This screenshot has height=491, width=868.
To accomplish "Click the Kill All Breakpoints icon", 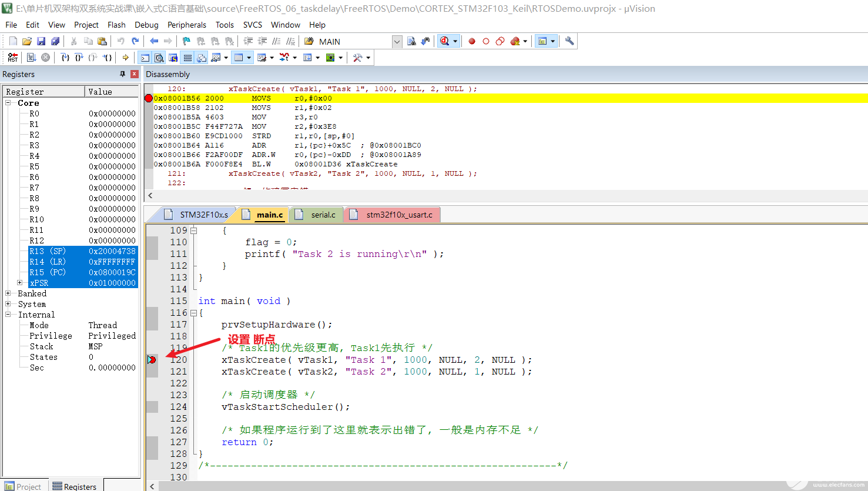I will pyautogui.click(x=515, y=41).
